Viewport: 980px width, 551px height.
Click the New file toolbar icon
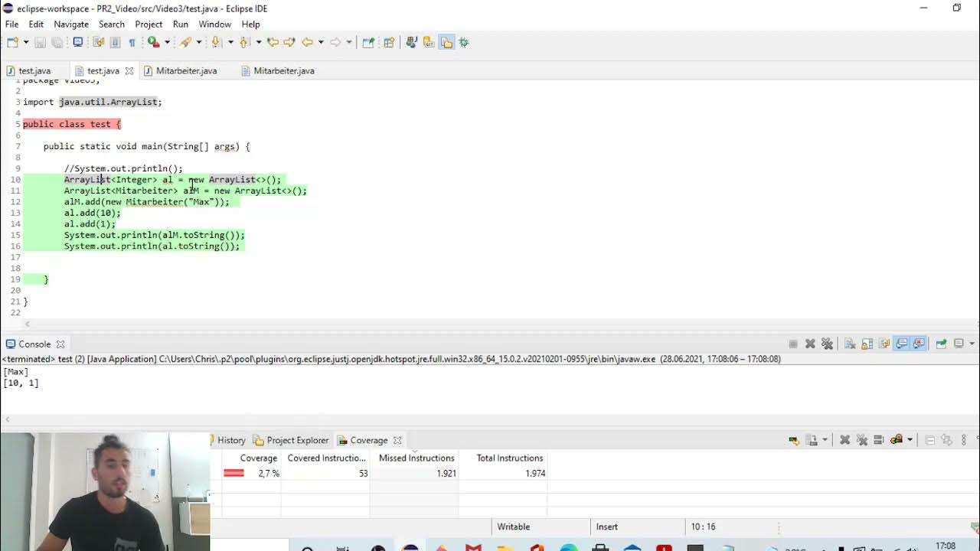pyautogui.click(x=13, y=43)
